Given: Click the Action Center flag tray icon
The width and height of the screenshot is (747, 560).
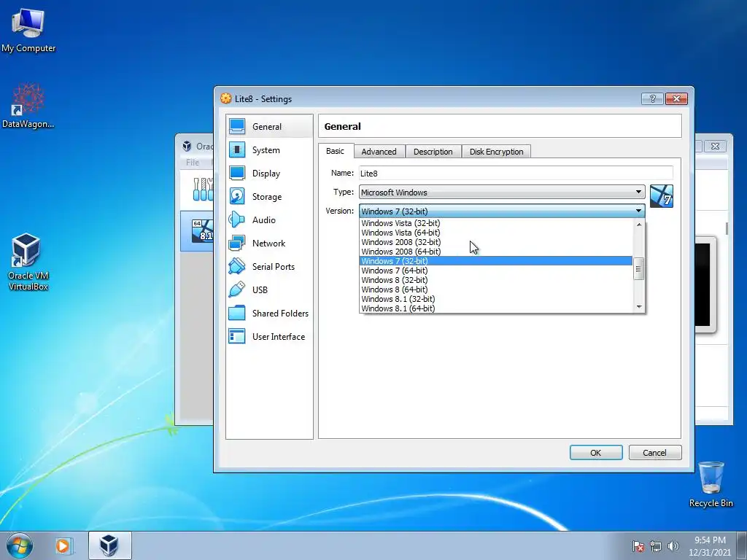Looking at the screenshot, I should pyautogui.click(x=638, y=546).
